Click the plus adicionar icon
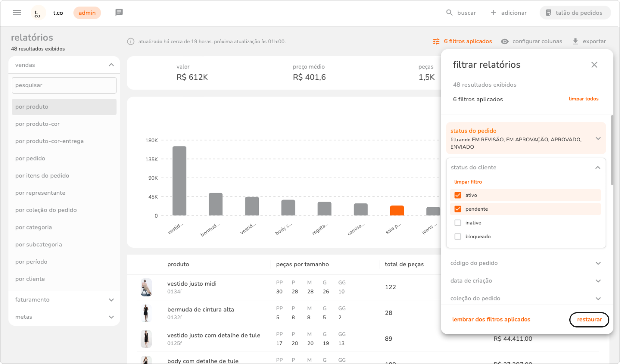 click(493, 13)
